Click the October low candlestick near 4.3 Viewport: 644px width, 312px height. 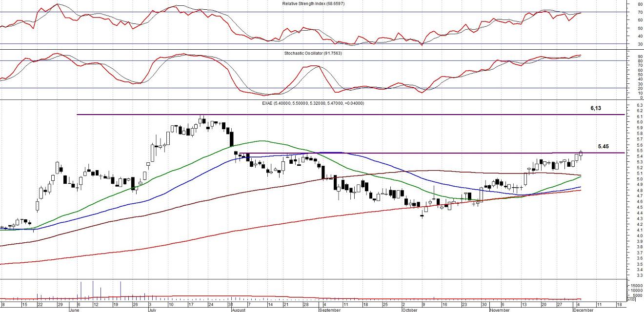point(422,216)
